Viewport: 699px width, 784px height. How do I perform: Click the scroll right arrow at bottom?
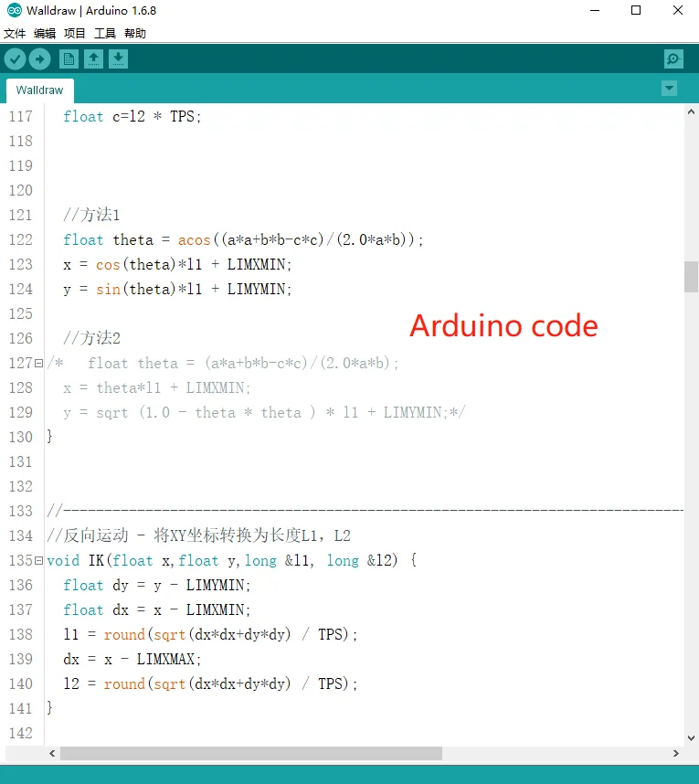tap(677, 754)
